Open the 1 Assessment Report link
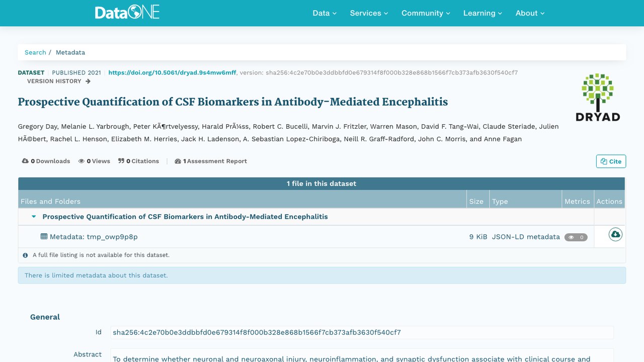The width and height of the screenshot is (644, 362). (211, 161)
